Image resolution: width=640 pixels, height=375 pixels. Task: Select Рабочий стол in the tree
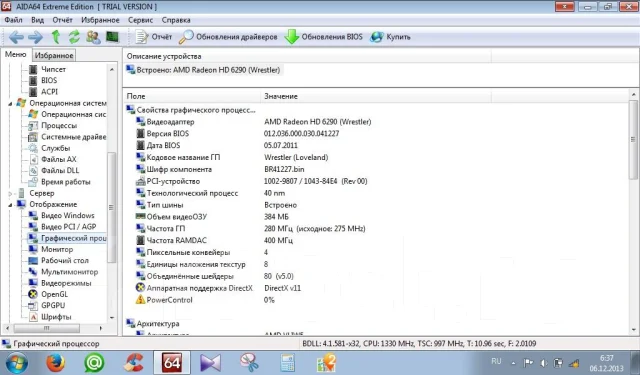tap(58, 260)
